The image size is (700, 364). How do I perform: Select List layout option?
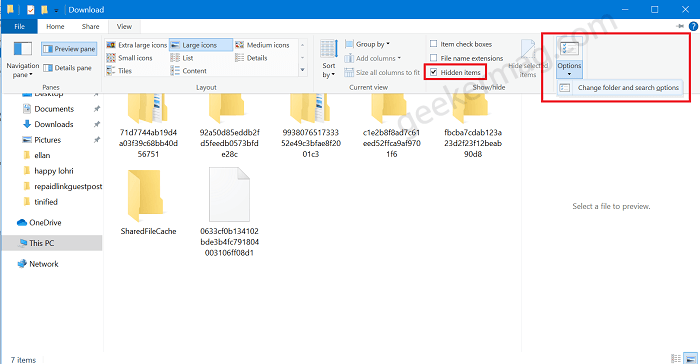coord(182,58)
